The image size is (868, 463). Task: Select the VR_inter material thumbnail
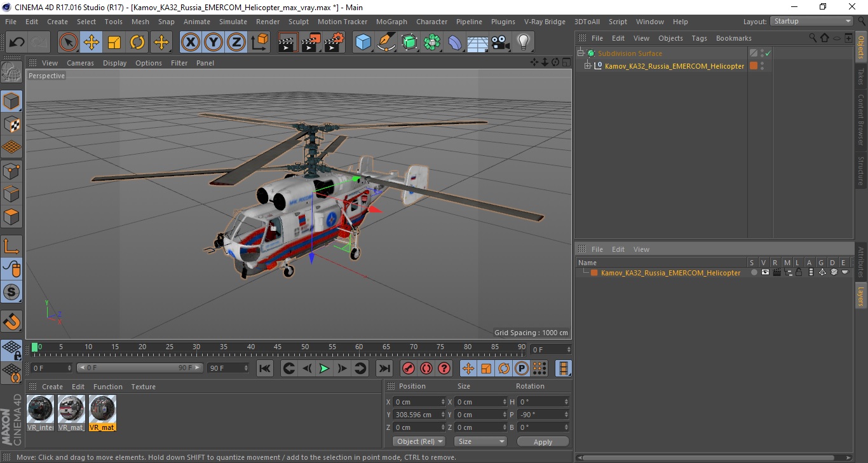tap(41, 413)
